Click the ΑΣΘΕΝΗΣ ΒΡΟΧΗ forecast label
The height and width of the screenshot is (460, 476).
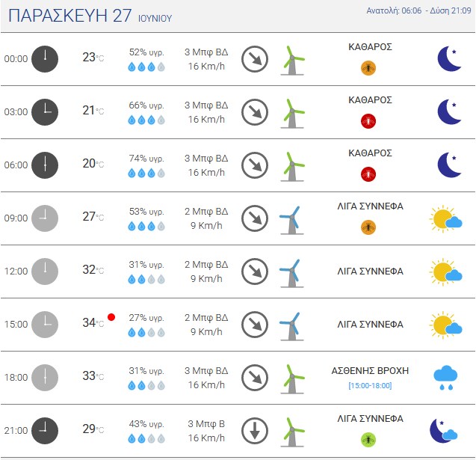[370, 371]
